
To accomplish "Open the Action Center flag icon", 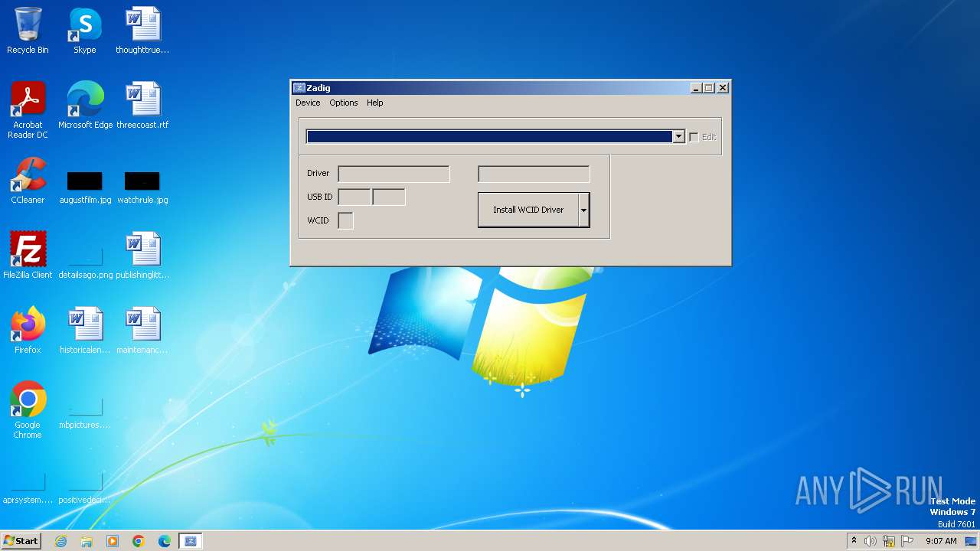I will click(907, 541).
